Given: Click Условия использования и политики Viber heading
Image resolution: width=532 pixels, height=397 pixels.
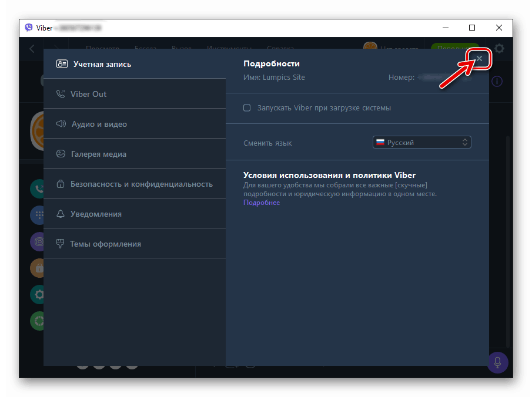Looking at the screenshot, I should (329, 175).
